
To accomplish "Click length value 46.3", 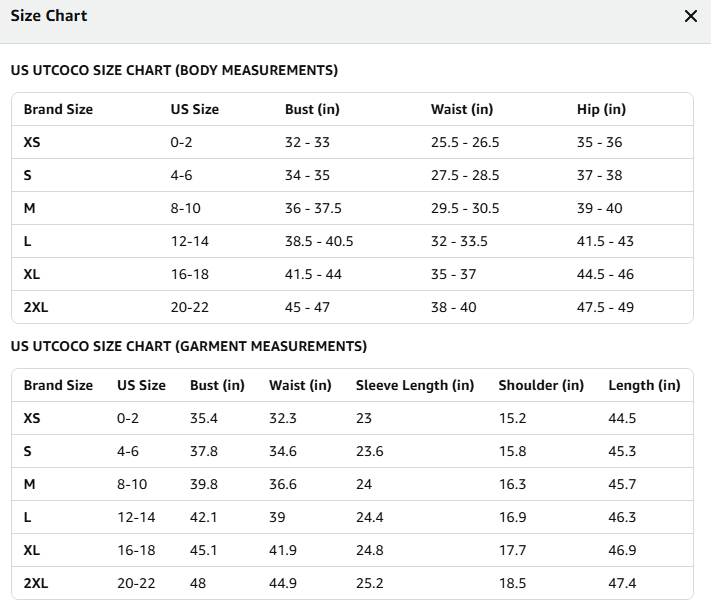I will pyautogui.click(x=622, y=517).
